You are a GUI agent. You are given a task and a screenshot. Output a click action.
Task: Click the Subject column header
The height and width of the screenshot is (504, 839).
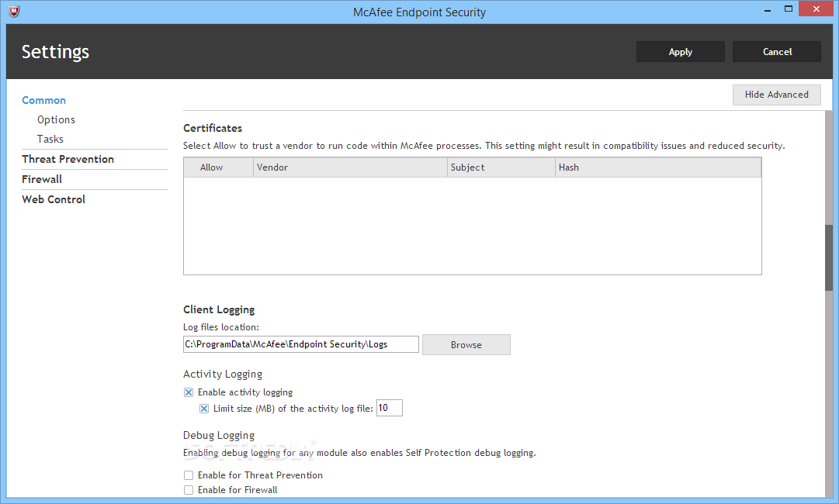coord(501,167)
